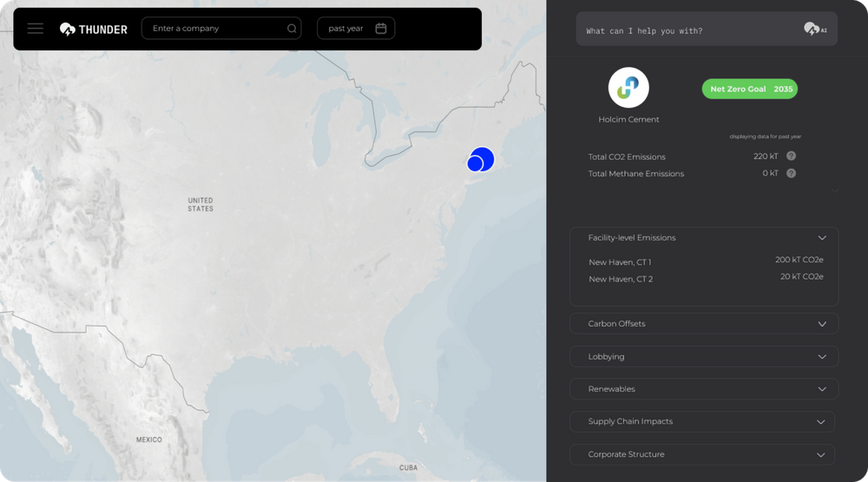Click the large blue map emission marker
868x482 pixels.
[484, 157]
